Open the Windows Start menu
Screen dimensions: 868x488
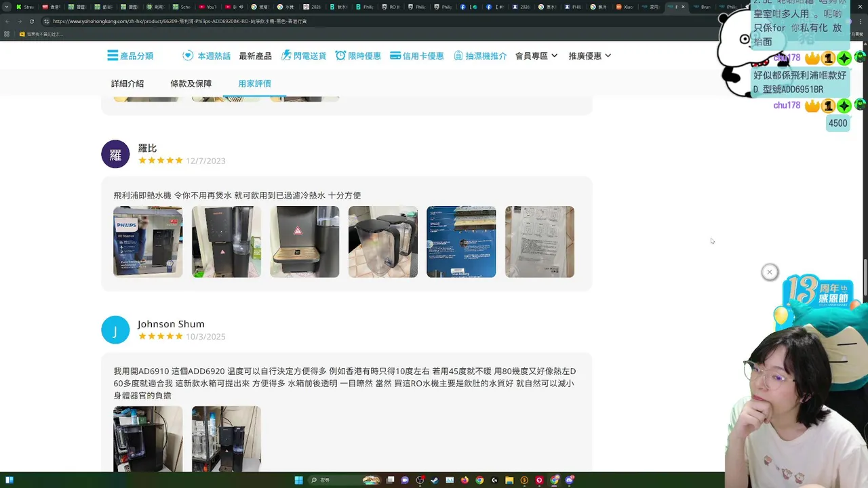pos(298,481)
